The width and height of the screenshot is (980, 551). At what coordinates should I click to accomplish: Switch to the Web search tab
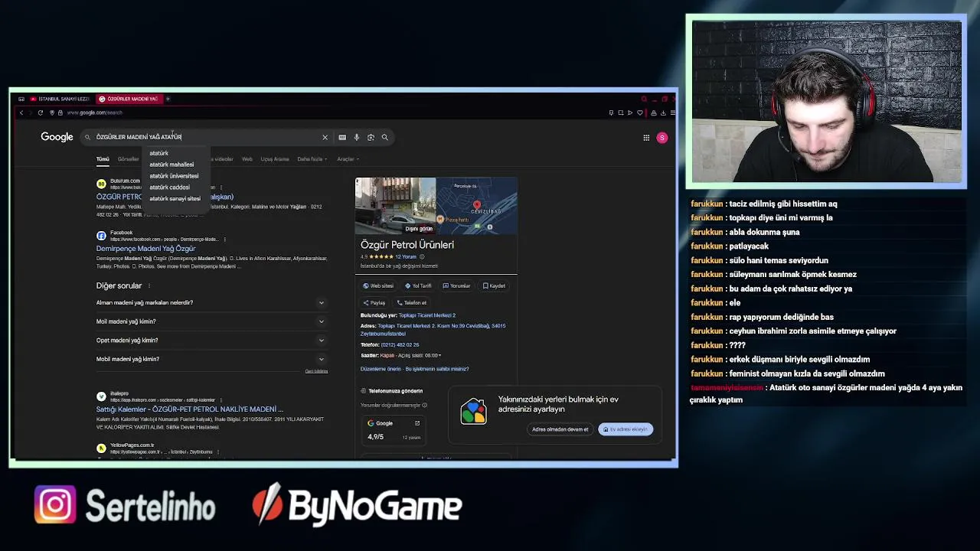pos(247,159)
